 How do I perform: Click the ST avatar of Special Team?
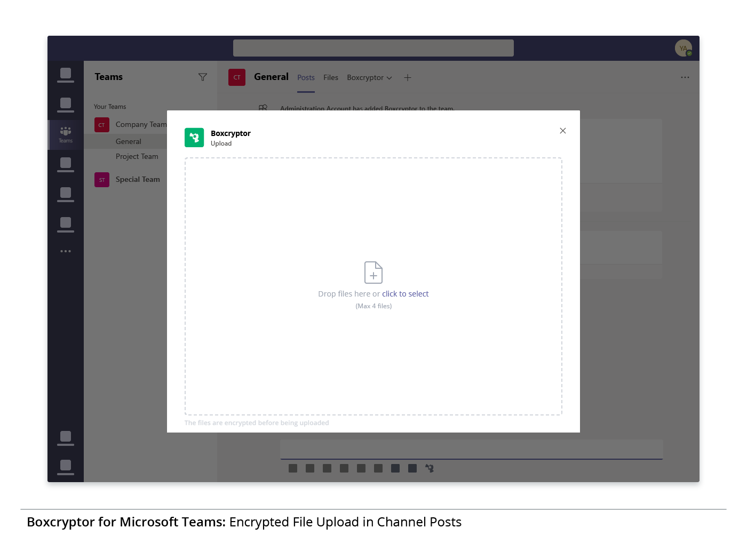(x=102, y=180)
